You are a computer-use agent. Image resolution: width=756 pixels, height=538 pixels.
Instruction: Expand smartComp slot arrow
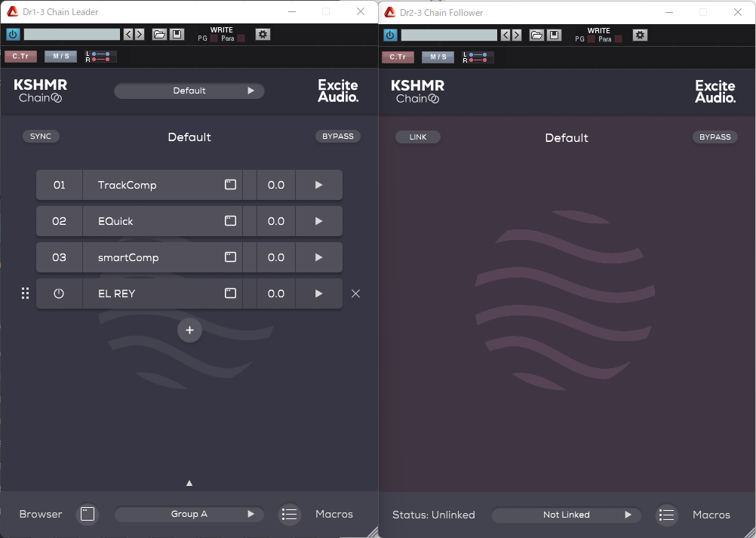coord(318,257)
